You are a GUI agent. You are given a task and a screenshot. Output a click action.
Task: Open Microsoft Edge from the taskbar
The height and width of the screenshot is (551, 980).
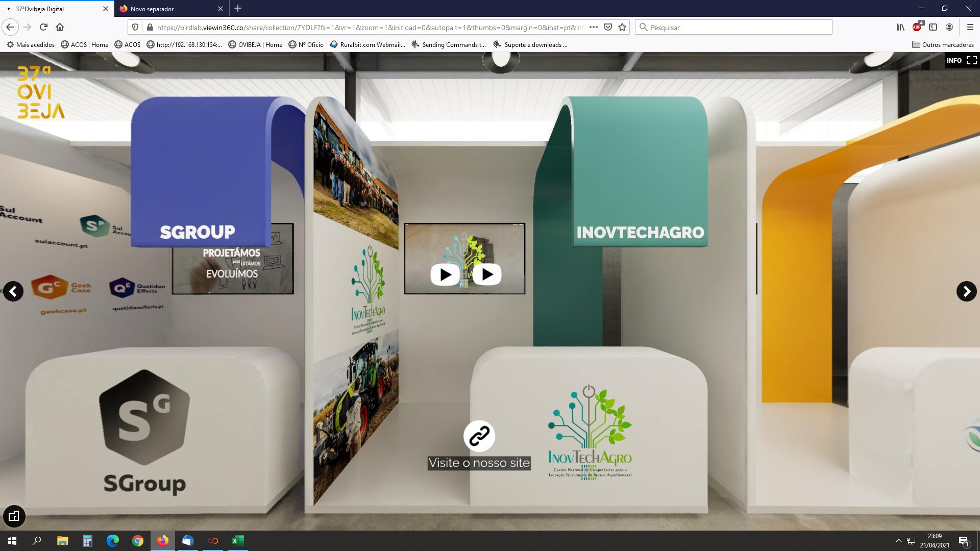pyautogui.click(x=113, y=541)
